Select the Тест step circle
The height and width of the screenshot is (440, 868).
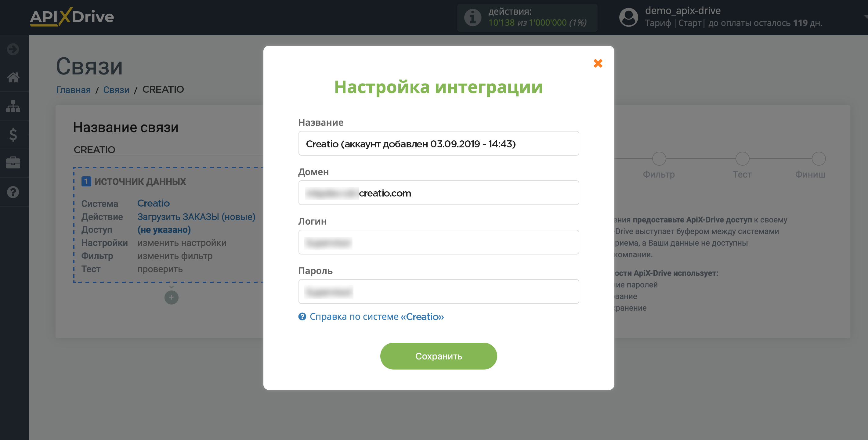[742, 159]
